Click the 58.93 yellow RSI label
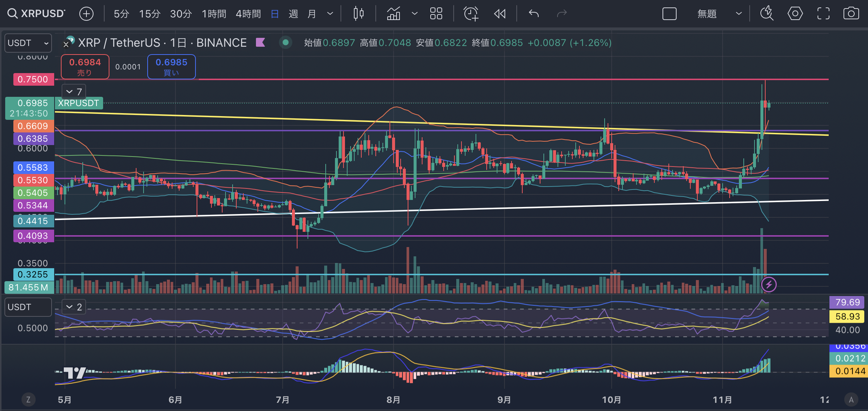 click(847, 316)
